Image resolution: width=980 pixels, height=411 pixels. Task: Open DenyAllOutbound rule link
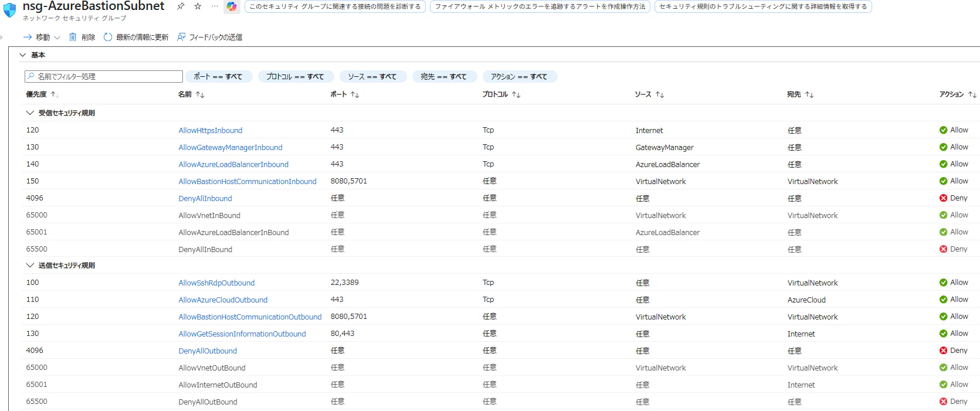(x=208, y=351)
